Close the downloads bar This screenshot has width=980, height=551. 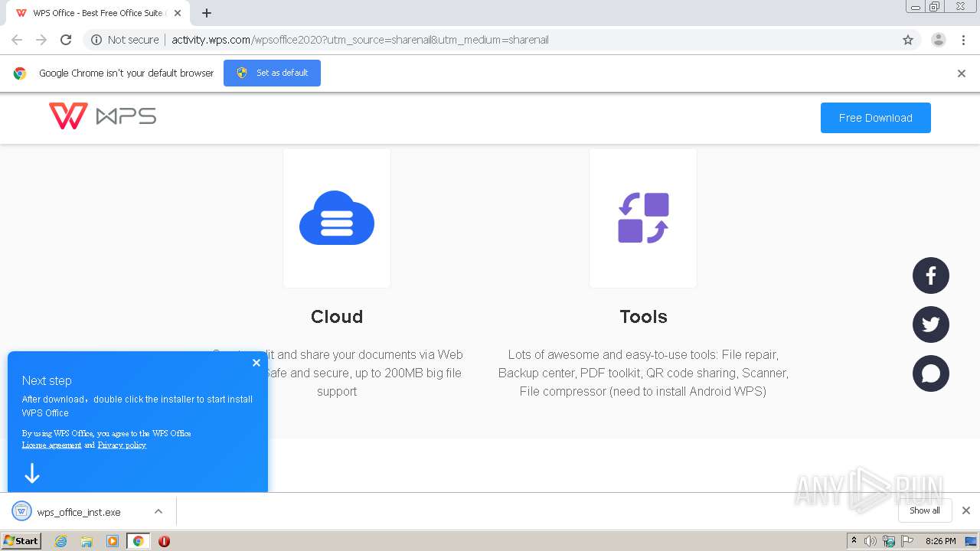pos(966,510)
